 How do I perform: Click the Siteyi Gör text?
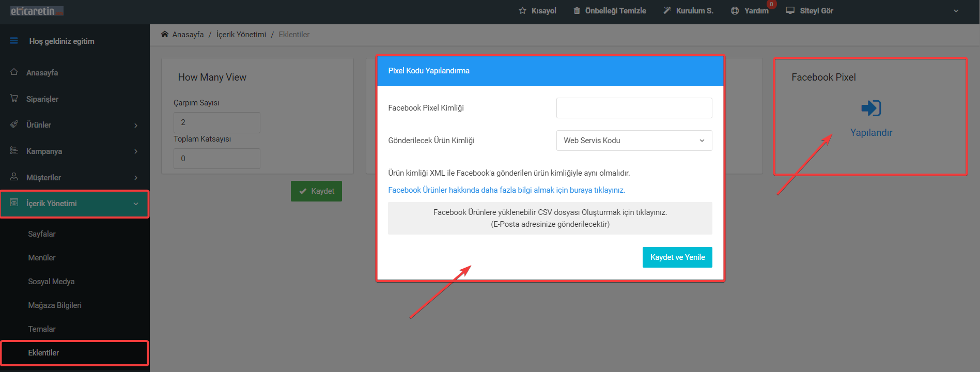click(x=817, y=11)
